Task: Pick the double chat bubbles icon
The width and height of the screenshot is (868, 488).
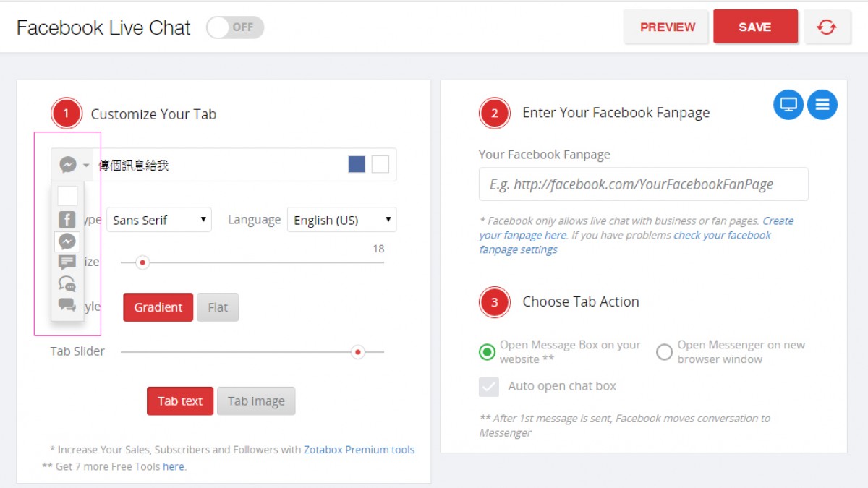Action: tap(67, 305)
